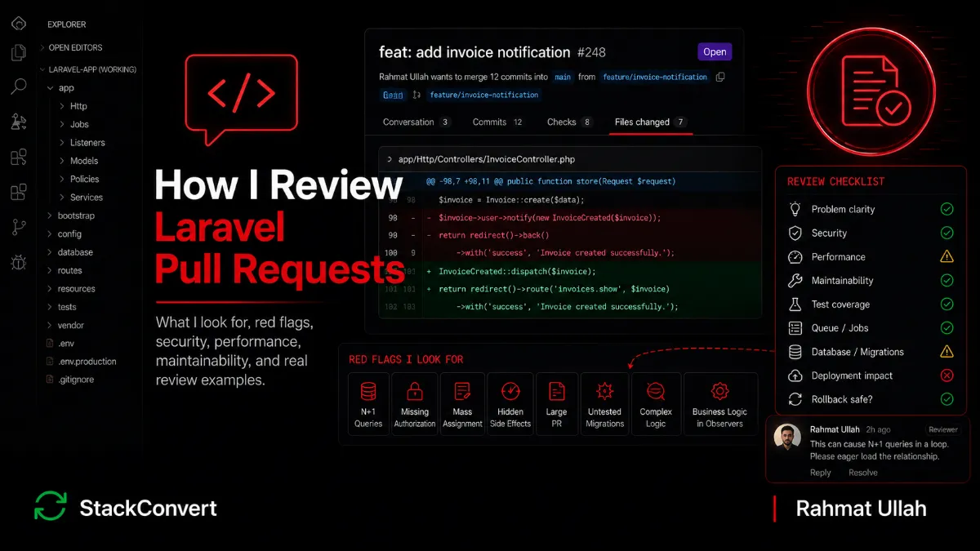
Task: Open the Explorer files icon in activity bar
Action: (18, 54)
